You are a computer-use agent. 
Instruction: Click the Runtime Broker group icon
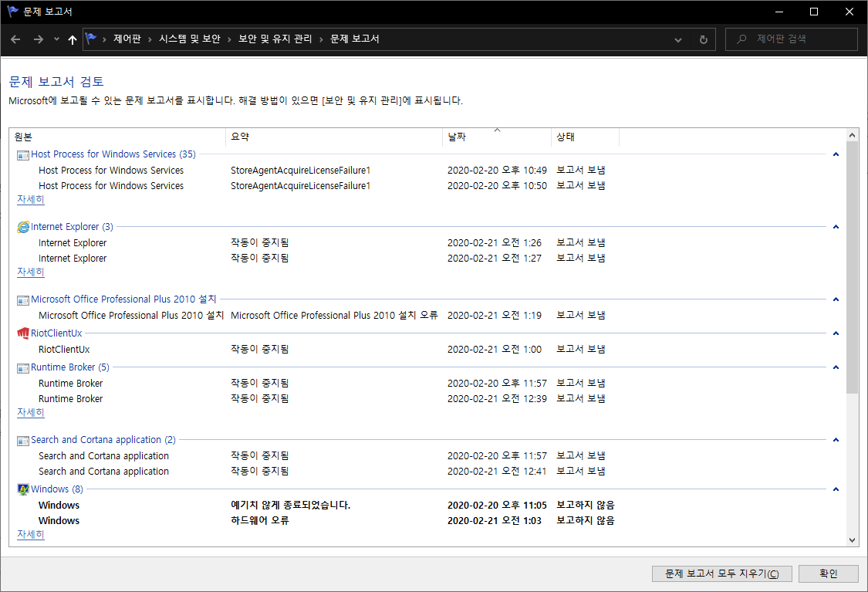(22, 368)
